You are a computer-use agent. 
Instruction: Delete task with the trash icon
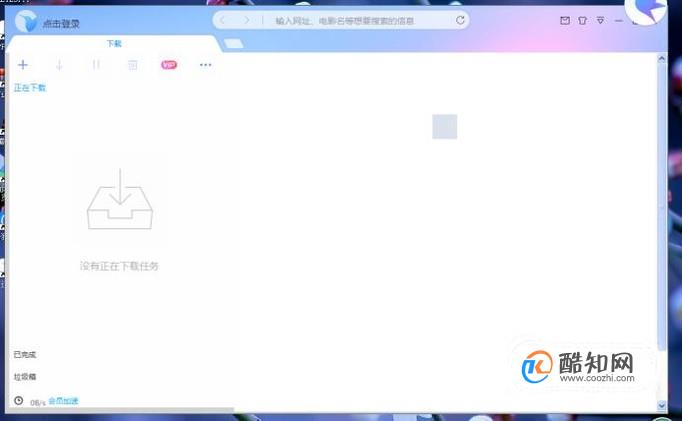pos(133,65)
